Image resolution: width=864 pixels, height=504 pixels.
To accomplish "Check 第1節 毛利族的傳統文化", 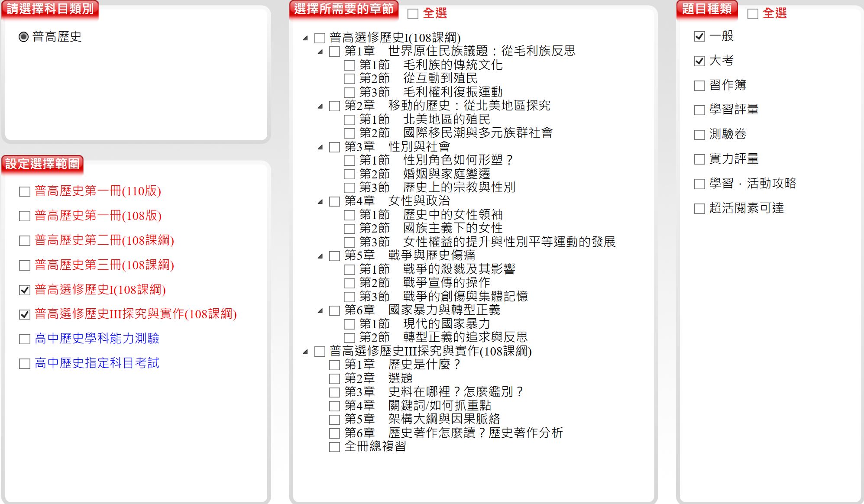I will pyautogui.click(x=349, y=65).
